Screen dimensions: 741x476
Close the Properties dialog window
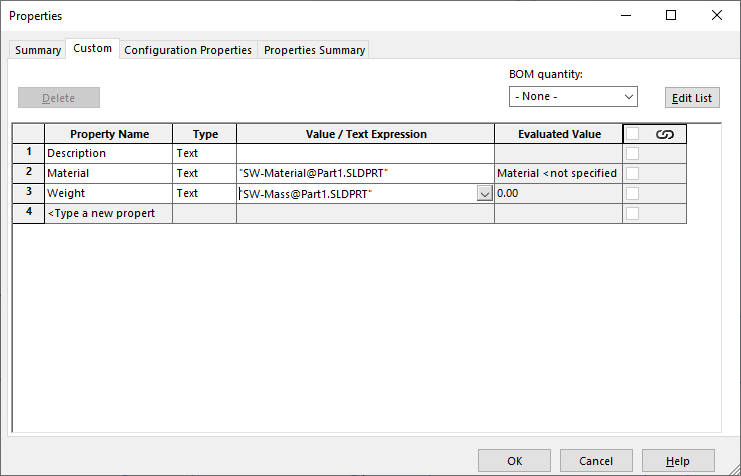point(716,15)
